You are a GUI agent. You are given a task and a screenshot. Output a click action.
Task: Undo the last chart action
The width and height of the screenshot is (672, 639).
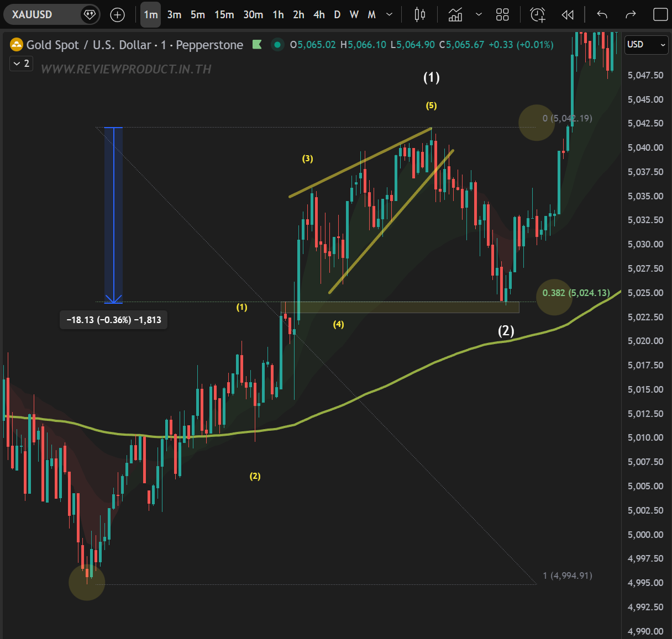(602, 15)
